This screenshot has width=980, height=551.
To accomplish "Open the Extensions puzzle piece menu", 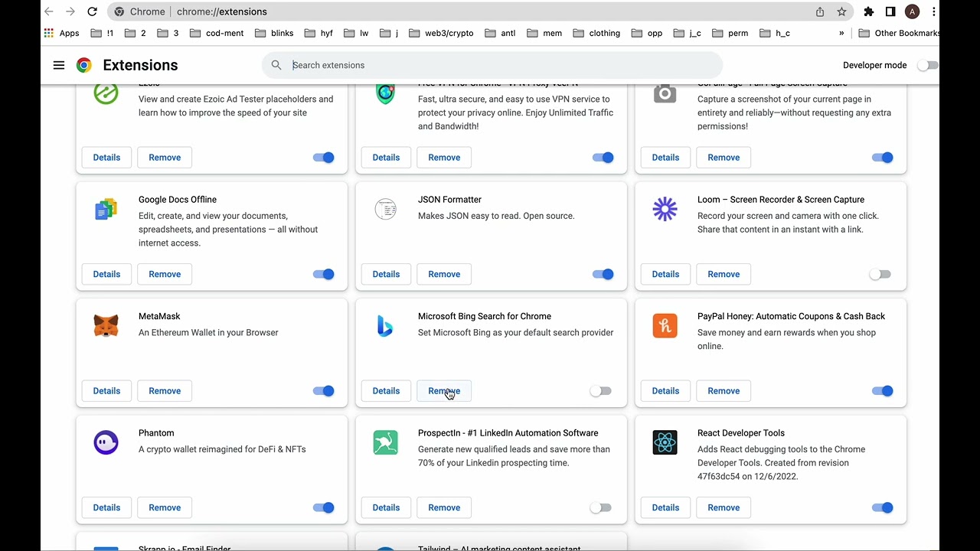I will pyautogui.click(x=868, y=11).
